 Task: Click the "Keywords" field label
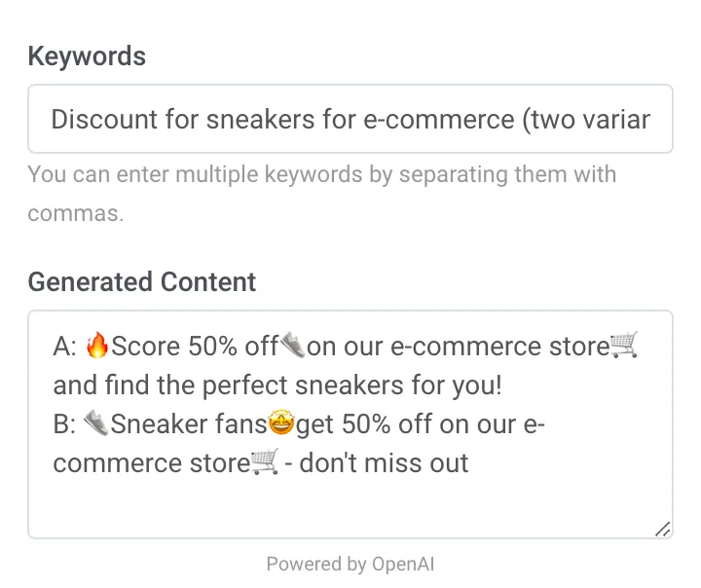point(87,56)
